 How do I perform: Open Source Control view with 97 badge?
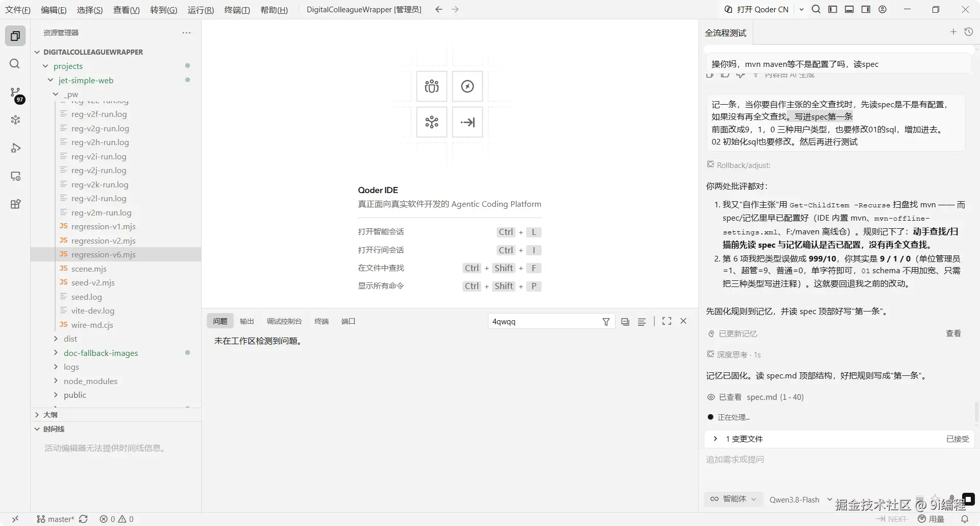click(15, 93)
